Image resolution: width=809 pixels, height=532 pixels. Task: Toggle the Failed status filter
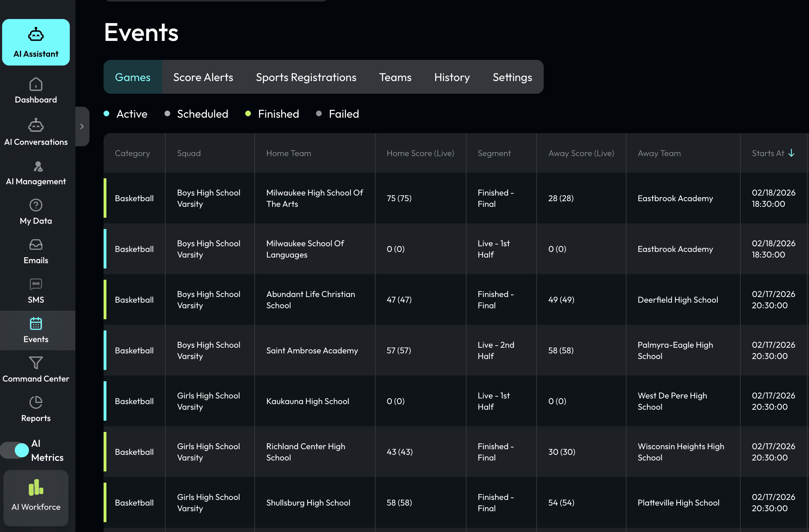pyautogui.click(x=338, y=114)
